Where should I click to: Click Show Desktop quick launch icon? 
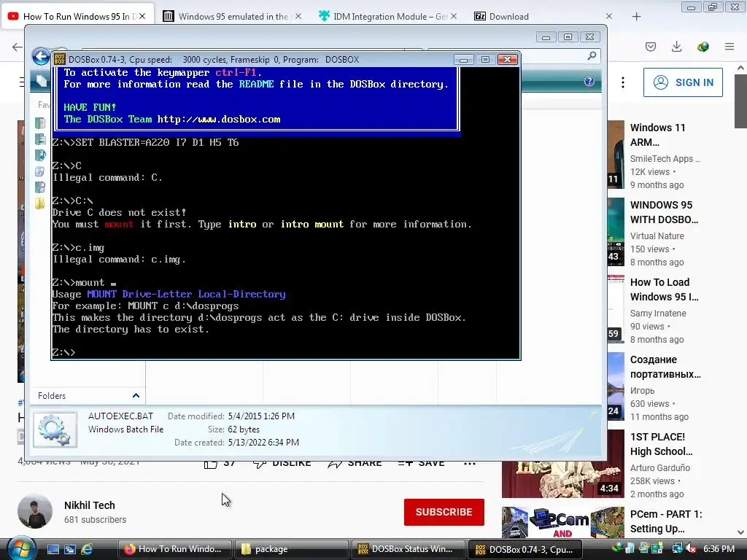pos(53,549)
